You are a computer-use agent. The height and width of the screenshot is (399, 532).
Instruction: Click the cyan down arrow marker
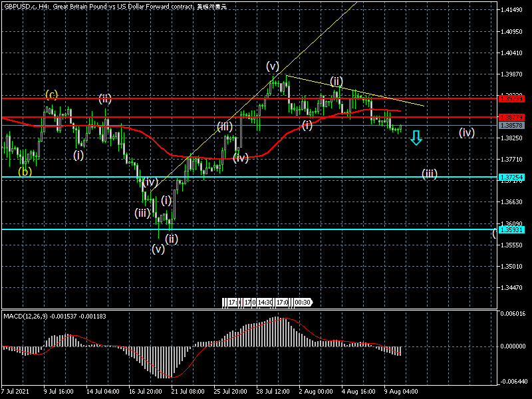416,138
